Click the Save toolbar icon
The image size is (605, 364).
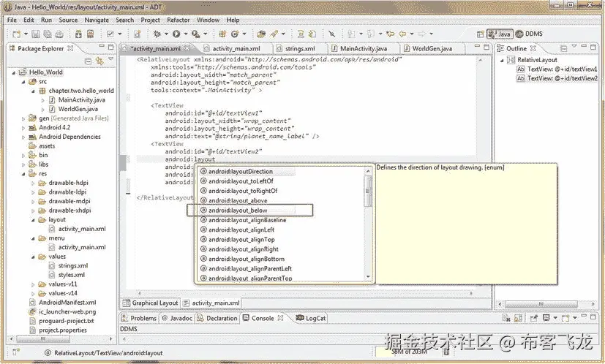click(36, 34)
